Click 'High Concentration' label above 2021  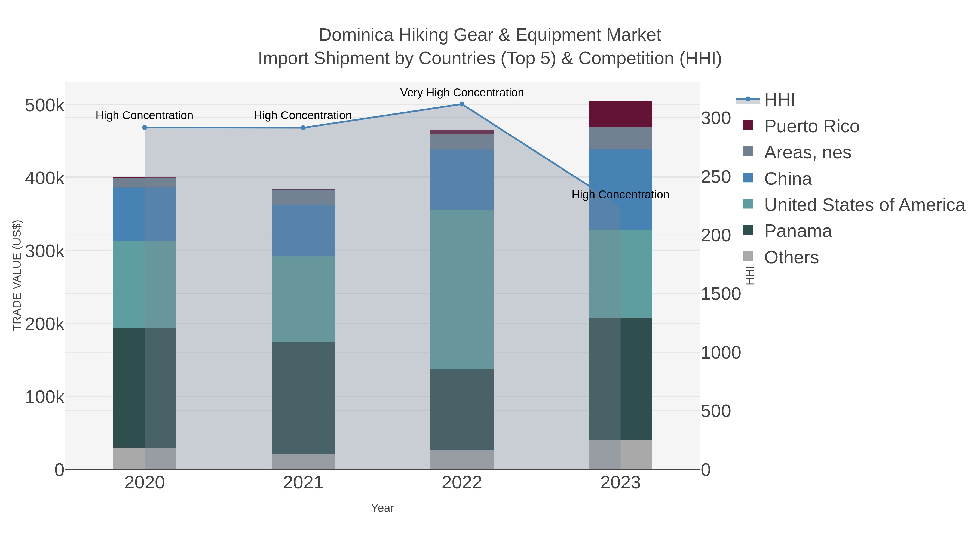[303, 116]
